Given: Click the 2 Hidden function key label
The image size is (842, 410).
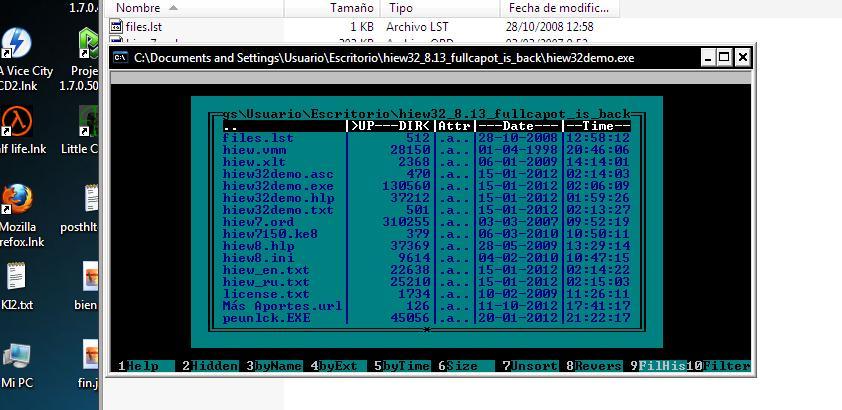Looking at the screenshot, I should click(x=209, y=366).
